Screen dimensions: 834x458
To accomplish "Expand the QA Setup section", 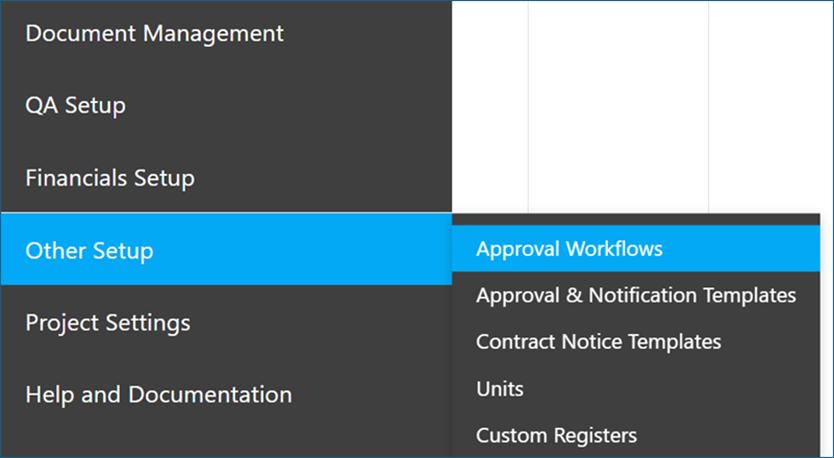I will 76,105.
